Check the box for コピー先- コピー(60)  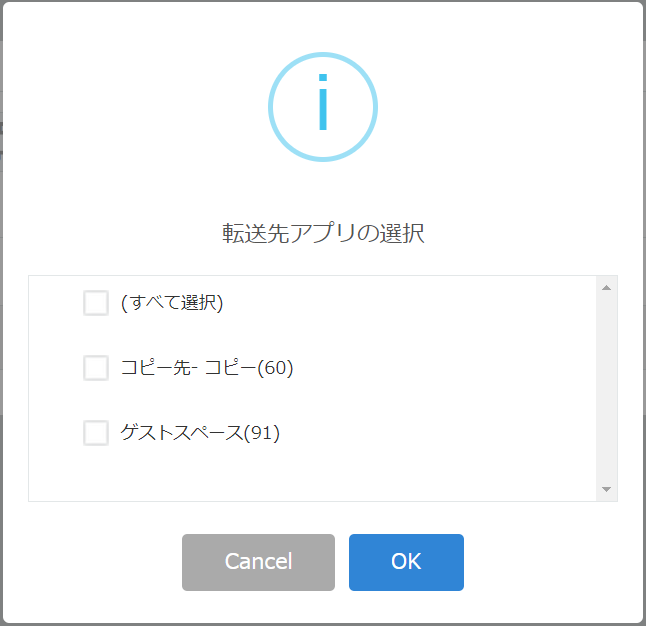(x=96, y=368)
